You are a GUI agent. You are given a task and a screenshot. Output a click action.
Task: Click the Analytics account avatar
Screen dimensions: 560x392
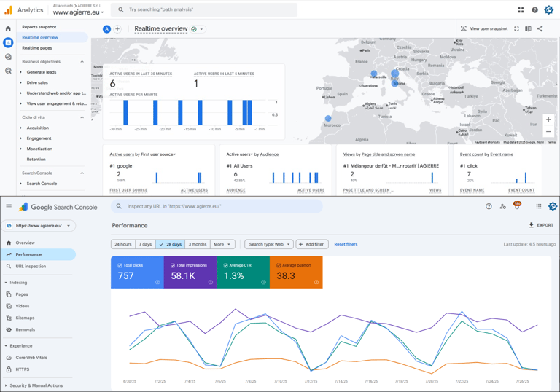549,9
